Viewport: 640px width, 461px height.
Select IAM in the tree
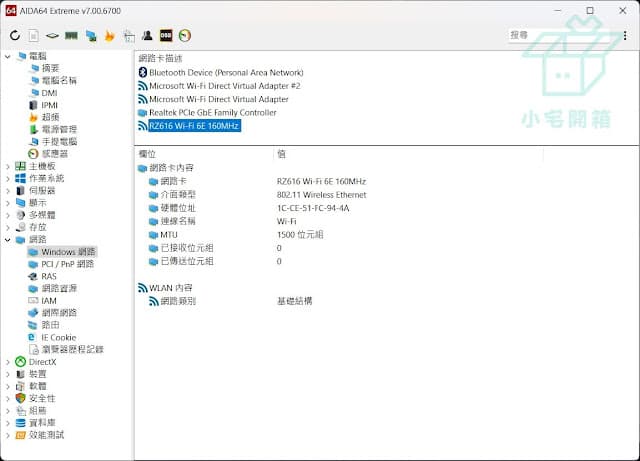click(49, 301)
